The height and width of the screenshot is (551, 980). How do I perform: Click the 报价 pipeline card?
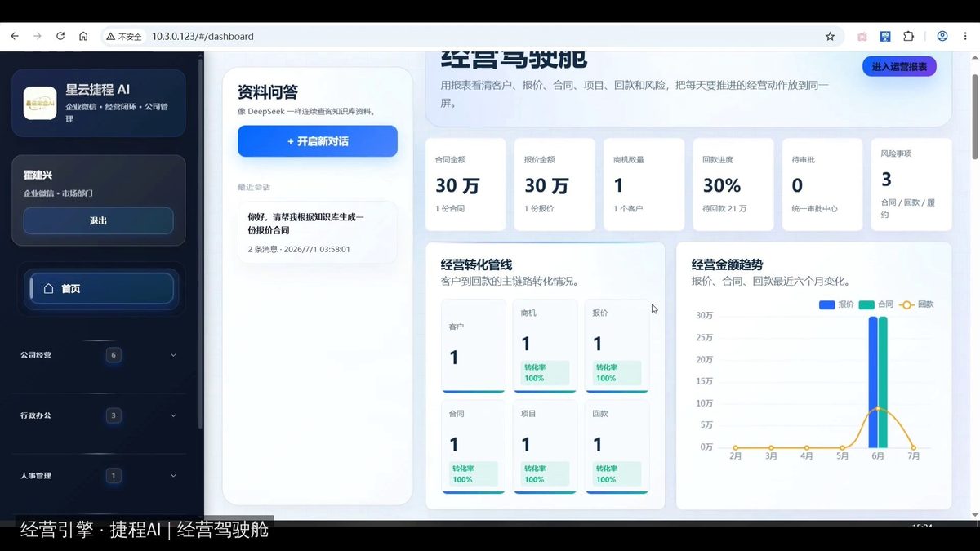pos(617,346)
